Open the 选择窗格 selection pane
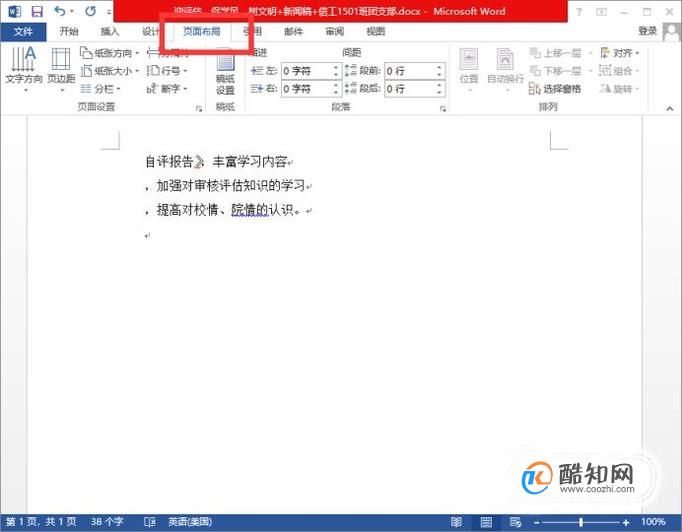This screenshot has height=532, width=682. (x=555, y=89)
